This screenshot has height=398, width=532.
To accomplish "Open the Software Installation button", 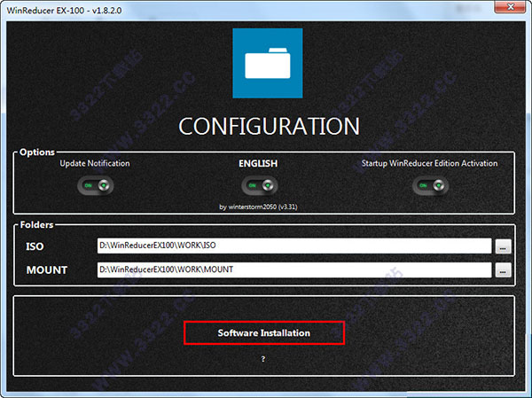I will point(264,333).
